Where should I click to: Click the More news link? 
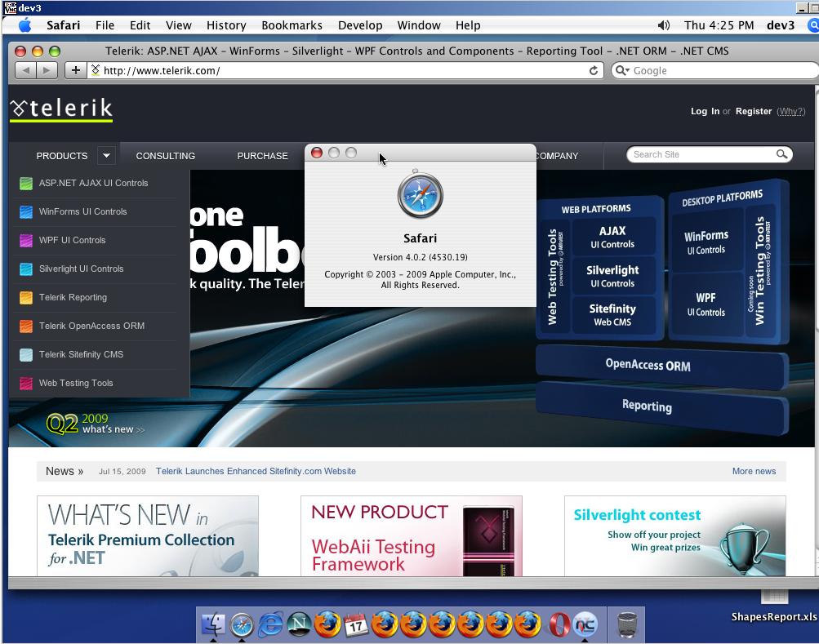pos(754,471)
